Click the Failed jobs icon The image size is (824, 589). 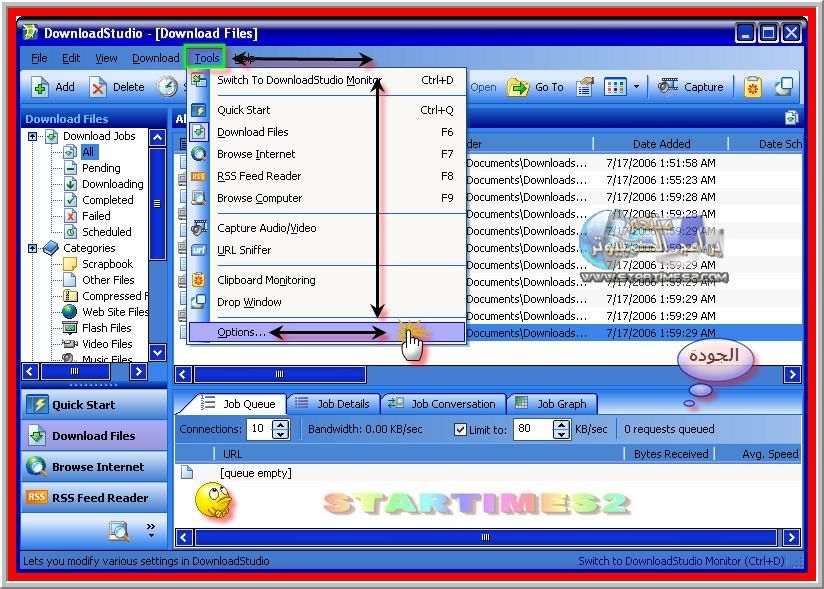(x=70, y=215)
